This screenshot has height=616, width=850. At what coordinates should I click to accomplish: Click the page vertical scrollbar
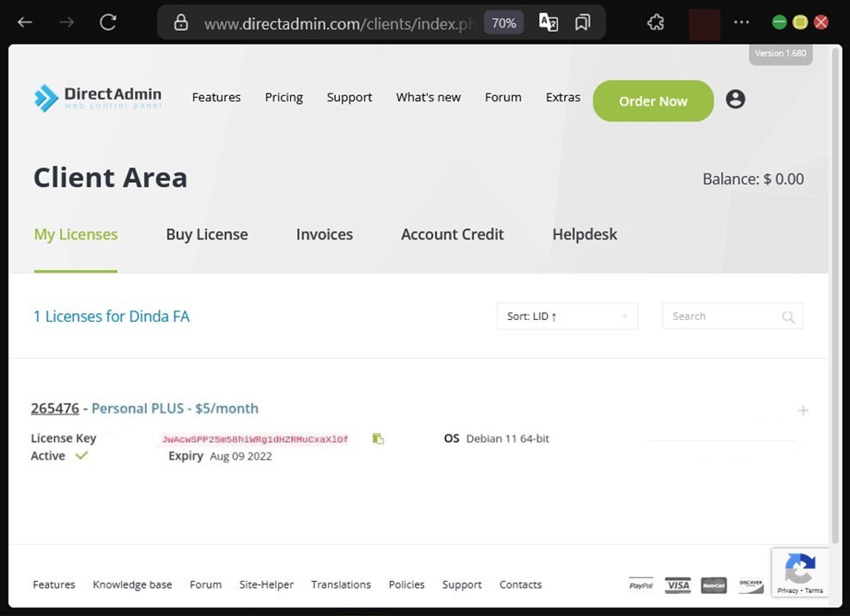(835, 295)
